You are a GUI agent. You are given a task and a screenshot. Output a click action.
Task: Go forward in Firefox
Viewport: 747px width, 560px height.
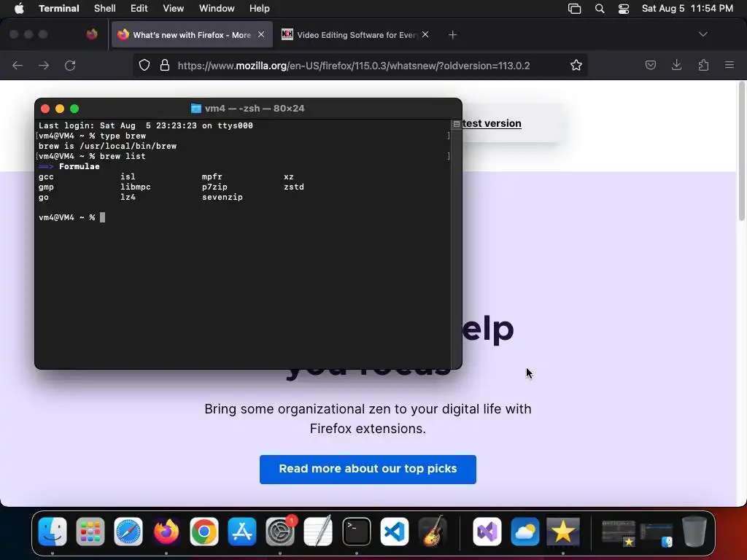point(44,65)
